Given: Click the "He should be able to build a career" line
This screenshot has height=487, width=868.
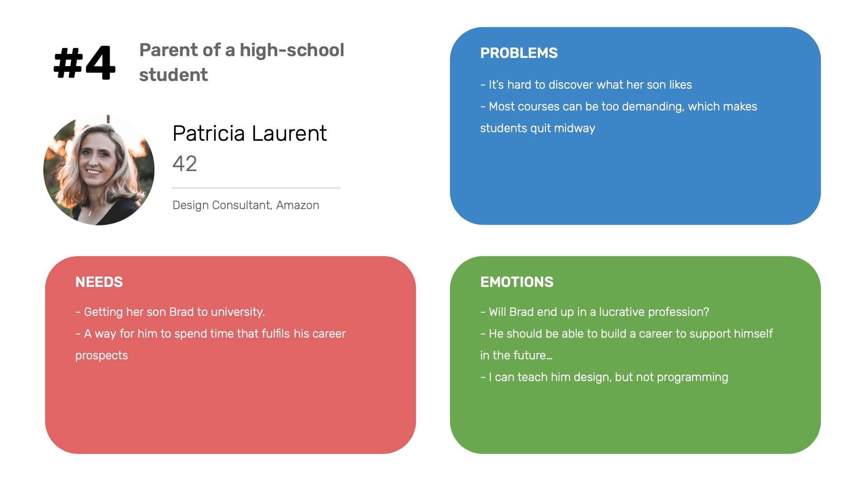Looking at the screenshot, I should [626, 334].
